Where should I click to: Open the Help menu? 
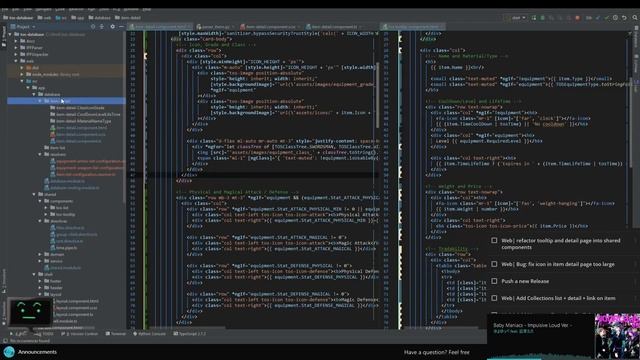tap(147, 9)
